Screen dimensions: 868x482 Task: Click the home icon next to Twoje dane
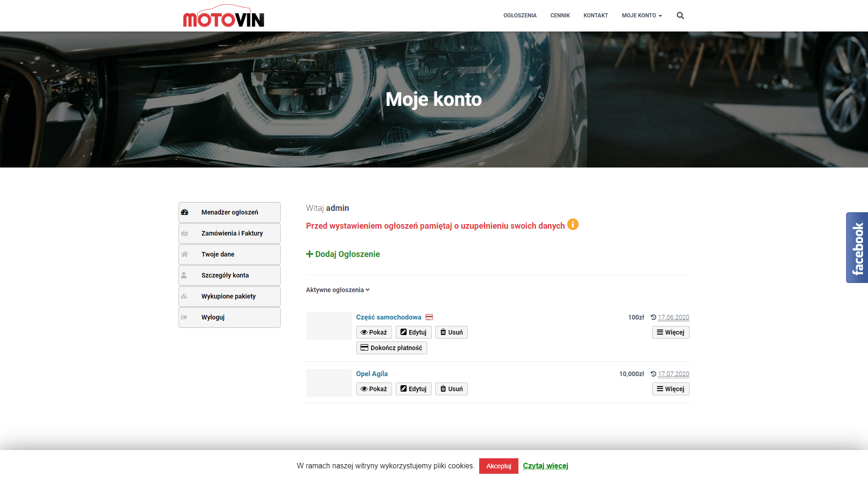184,254
